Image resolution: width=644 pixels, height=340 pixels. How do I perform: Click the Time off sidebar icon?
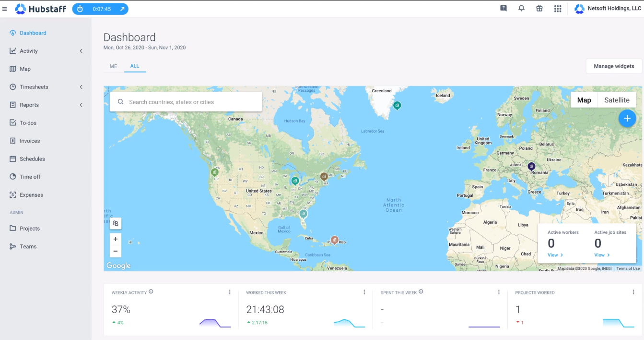(13, 177)
